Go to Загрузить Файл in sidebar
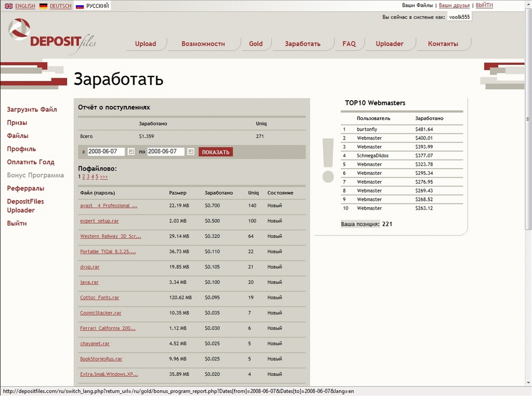 (32, 110)
